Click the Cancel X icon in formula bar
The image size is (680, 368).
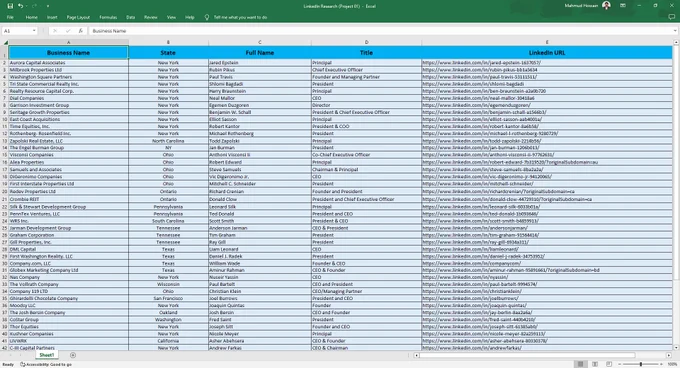(55, 31)
